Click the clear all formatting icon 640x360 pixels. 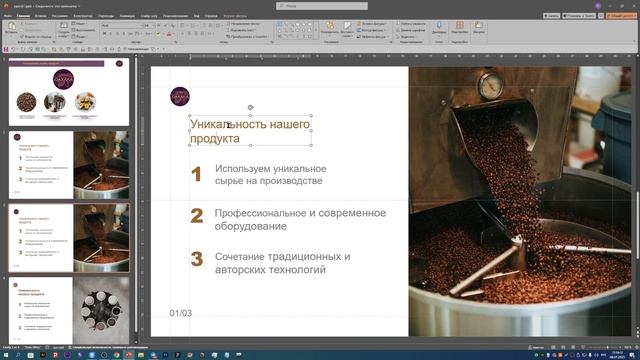point(173,25)
